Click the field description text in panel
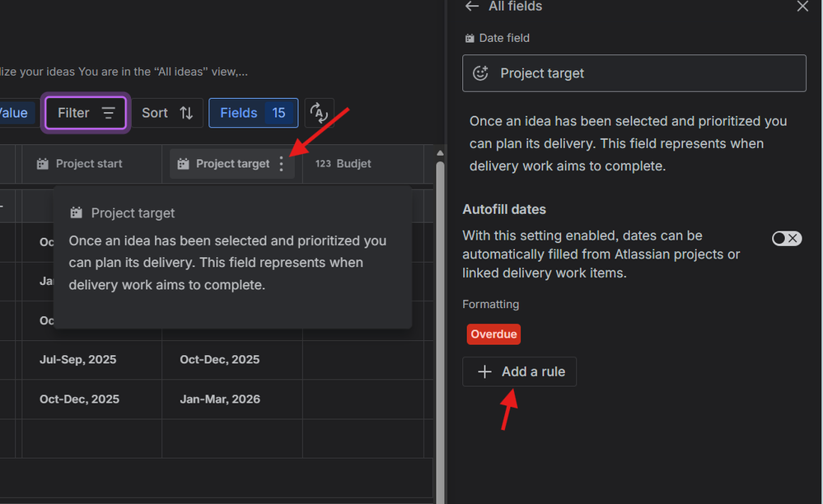Viewport: 823px width, 504px height. pyautogui.click(x=629, y=143)
